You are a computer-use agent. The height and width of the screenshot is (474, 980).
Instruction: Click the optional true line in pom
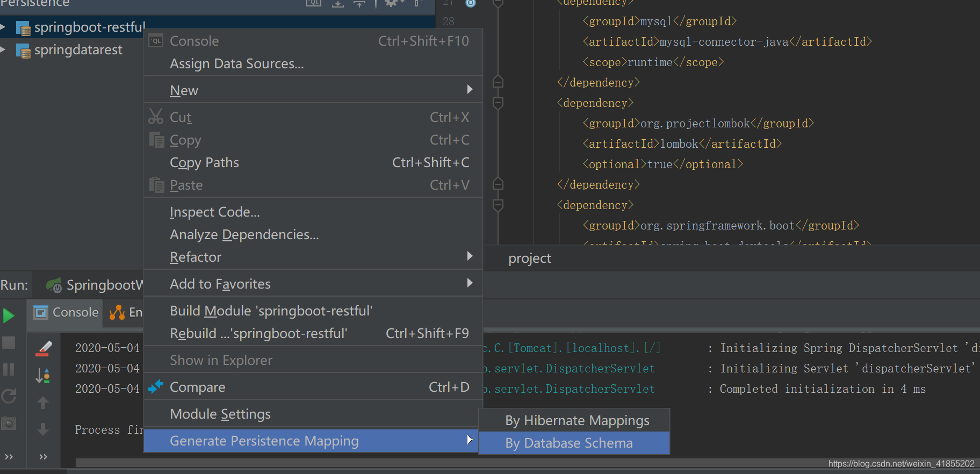662,164
